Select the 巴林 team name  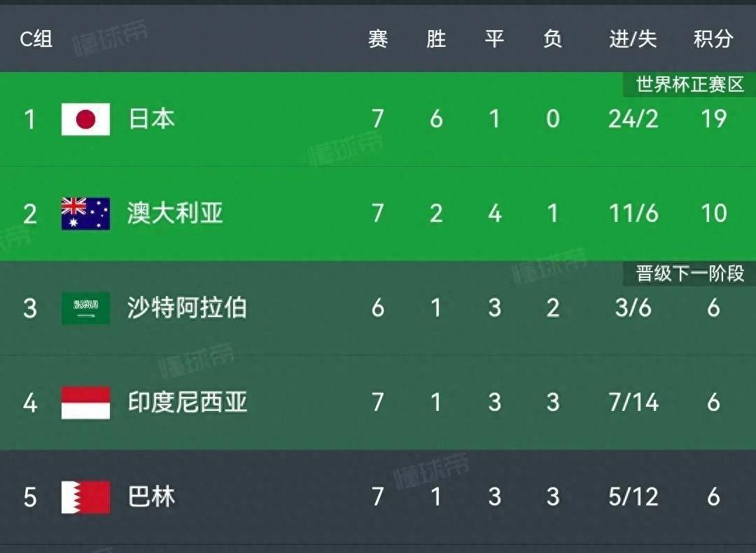[151, 496]
